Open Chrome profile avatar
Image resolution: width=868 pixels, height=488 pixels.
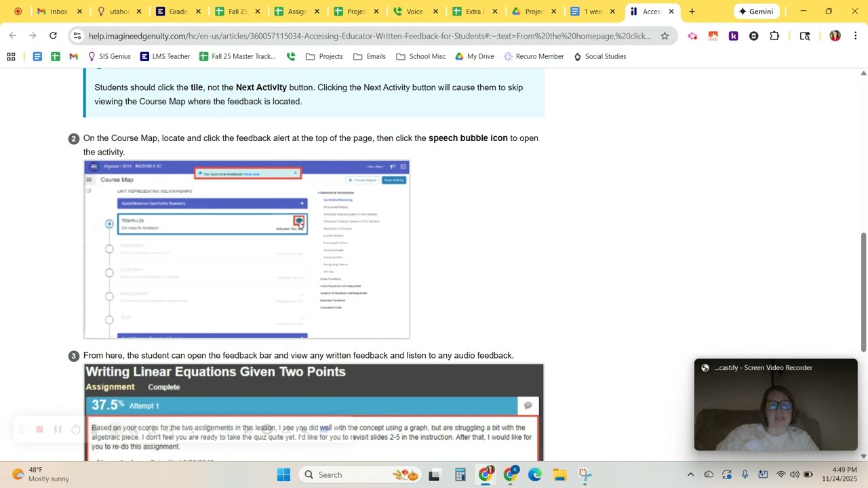click(x=835, y=36)
